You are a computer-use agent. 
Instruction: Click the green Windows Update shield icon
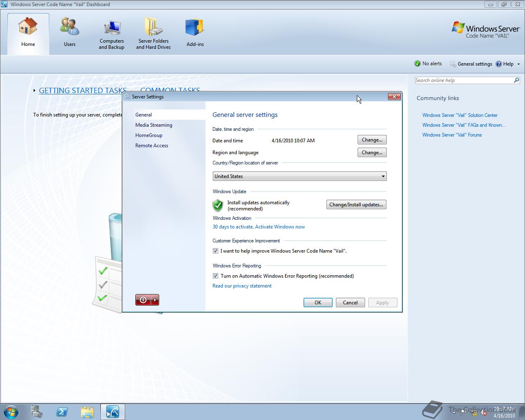click(218, 205)
